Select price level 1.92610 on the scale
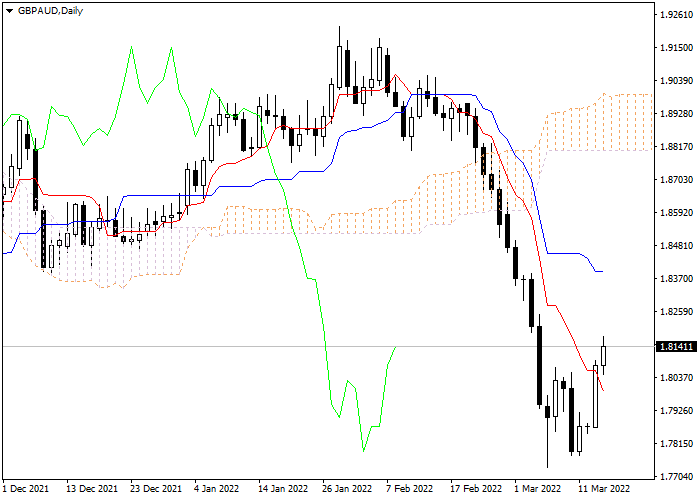Screen dimensions: 700x500 point(676,15)
